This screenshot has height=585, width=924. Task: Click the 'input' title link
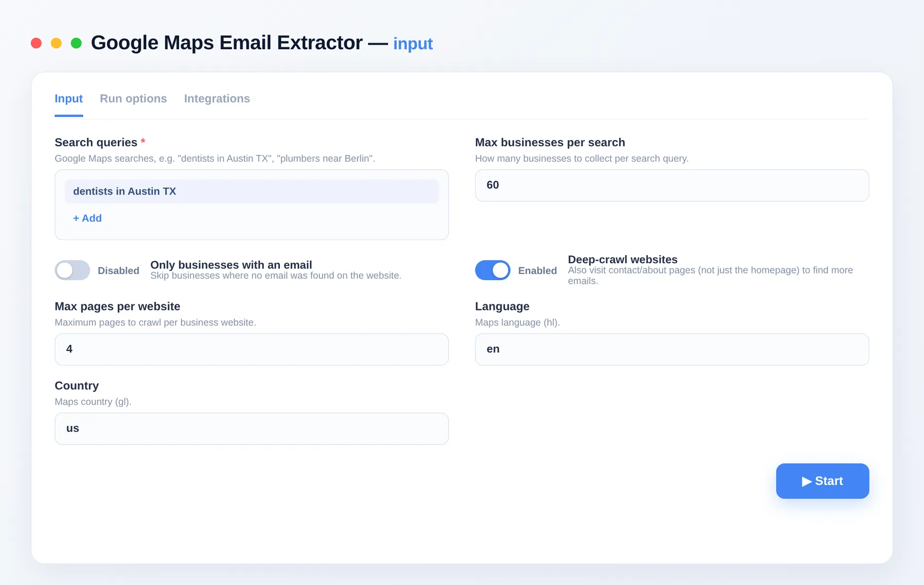(x=413, y=44)
